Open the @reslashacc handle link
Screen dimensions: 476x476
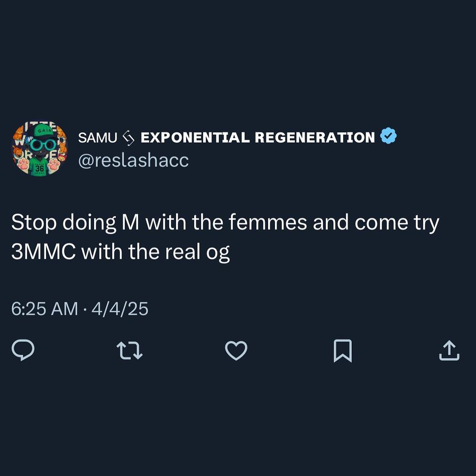point(133,161)
